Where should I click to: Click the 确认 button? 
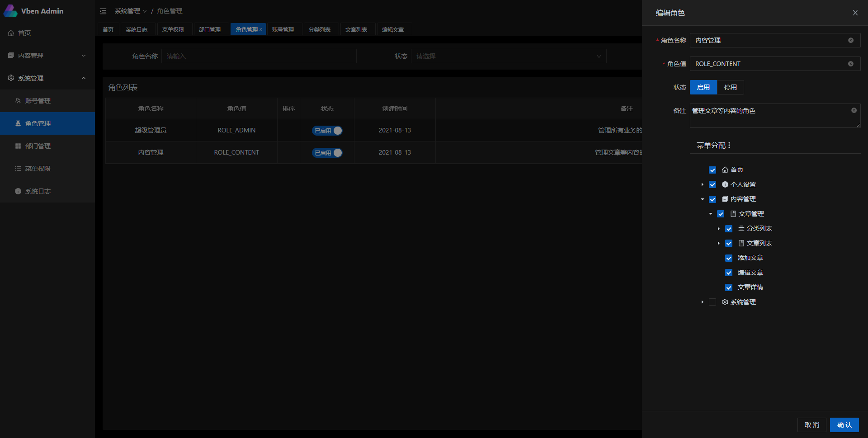(844, 425)
